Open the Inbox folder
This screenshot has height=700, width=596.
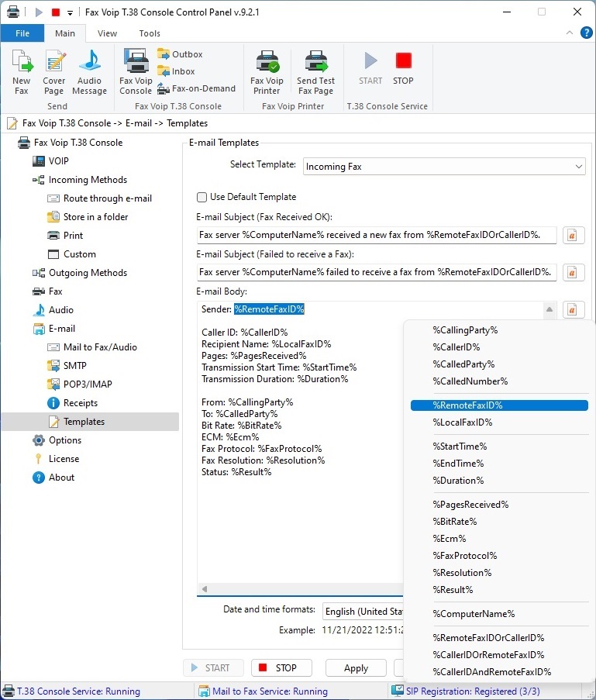pos(176,71)
